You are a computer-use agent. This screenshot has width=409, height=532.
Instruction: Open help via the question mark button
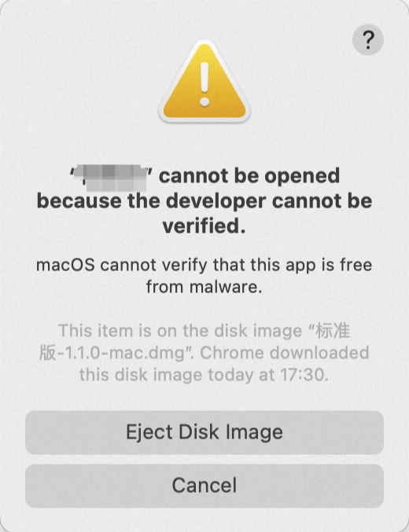click(368, 40)
